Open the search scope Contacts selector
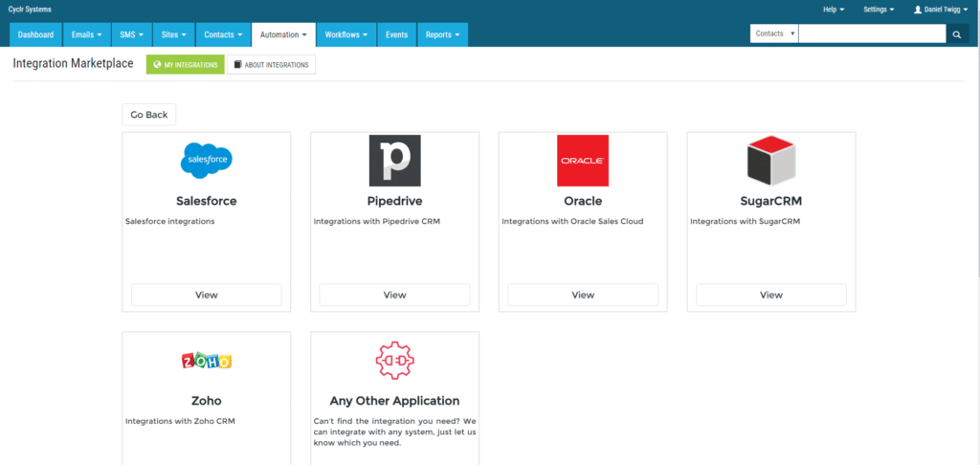This screenshot has height=465, width=980. [773, 33]
